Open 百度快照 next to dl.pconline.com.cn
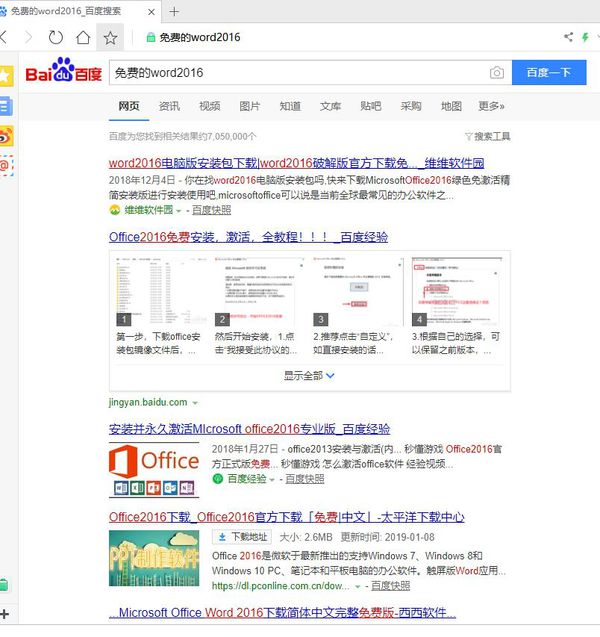The image size is (600, 637). pos(390,586)
